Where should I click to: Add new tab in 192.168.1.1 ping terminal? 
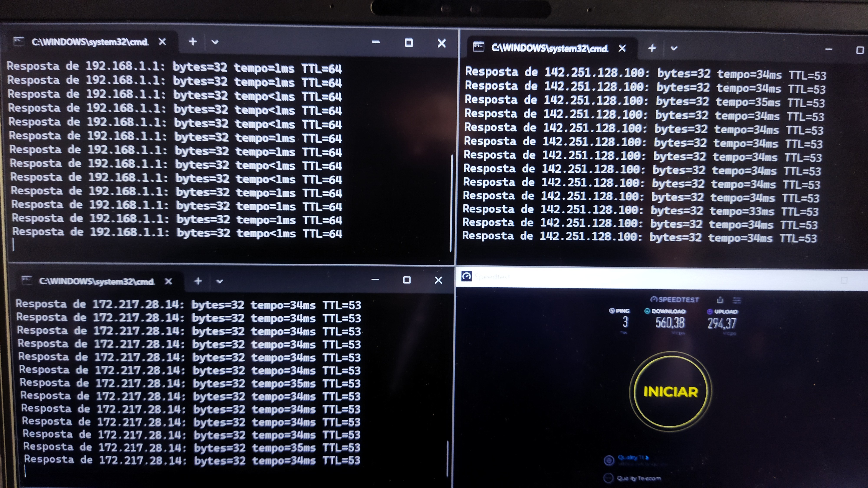point(193,42)
